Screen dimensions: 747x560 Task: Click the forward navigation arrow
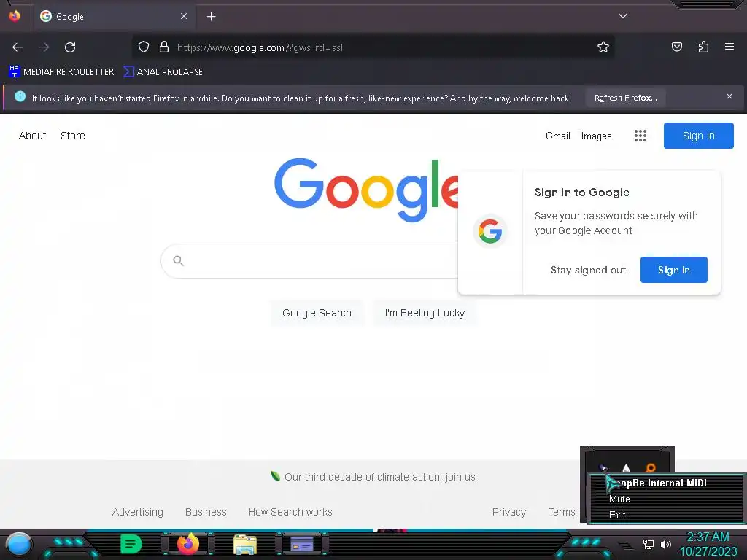point(44,47)
